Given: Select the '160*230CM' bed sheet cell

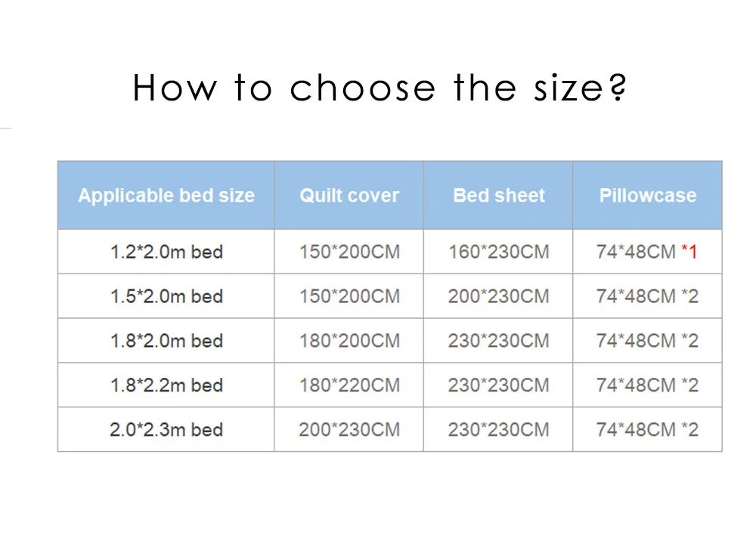Looking at the screenshot, I should [x=498, y=252].
